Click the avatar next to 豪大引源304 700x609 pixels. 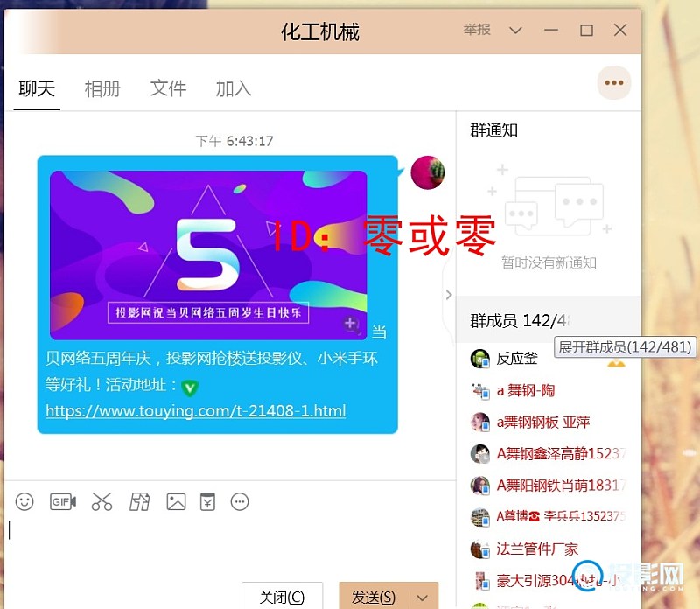[x=480, y=580]
